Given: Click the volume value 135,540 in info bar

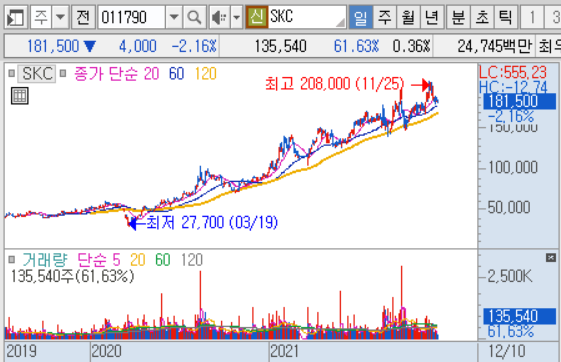Looking at the screenshot, I should coord(280,46).
